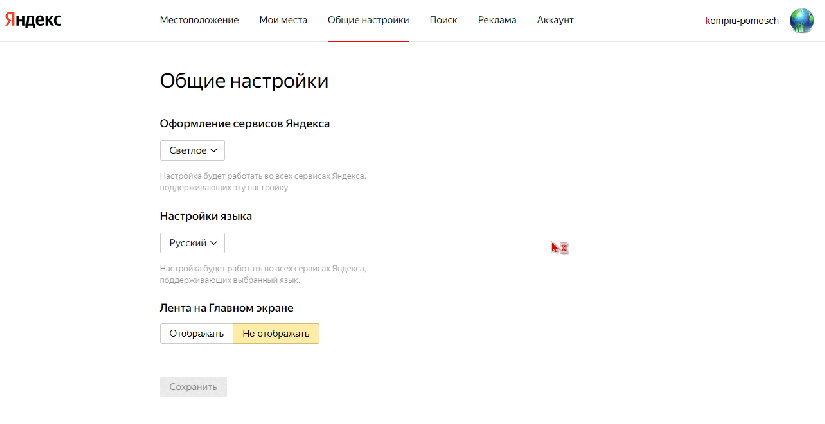This screenshot has height=424, width=825.
Task: Click the Оформление сервисов Яндекса label
Action: tap(245, 124)
